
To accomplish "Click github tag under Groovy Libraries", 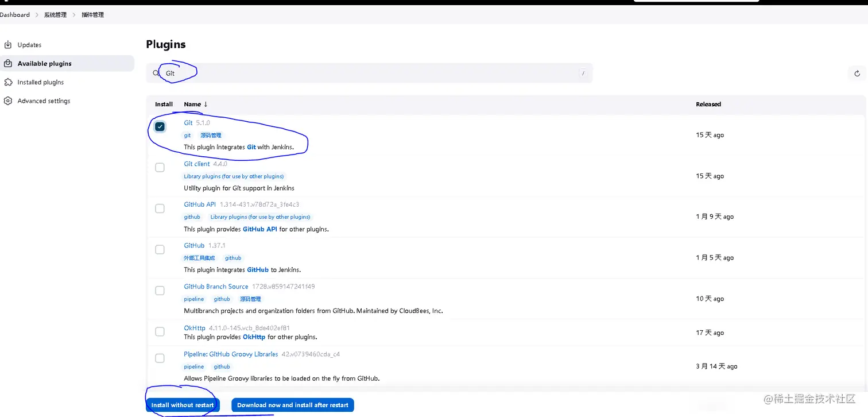I will pyautogui.click(x=222, y=366).
